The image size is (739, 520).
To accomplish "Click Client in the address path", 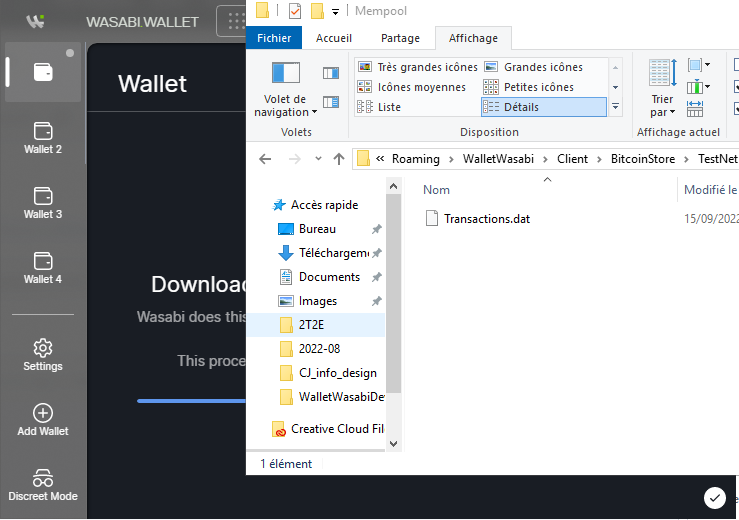I will [572, 159].
